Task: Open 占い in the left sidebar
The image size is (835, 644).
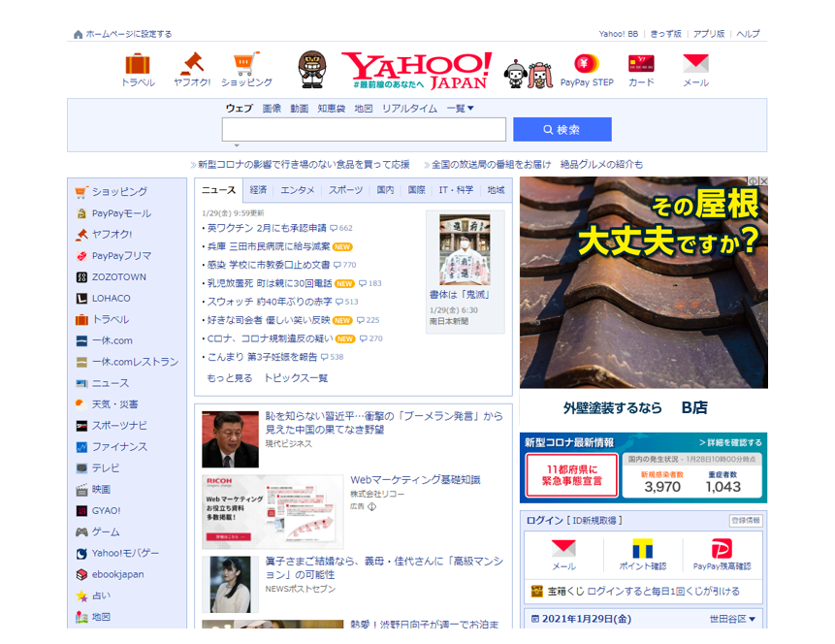Action: coord(101,596)
